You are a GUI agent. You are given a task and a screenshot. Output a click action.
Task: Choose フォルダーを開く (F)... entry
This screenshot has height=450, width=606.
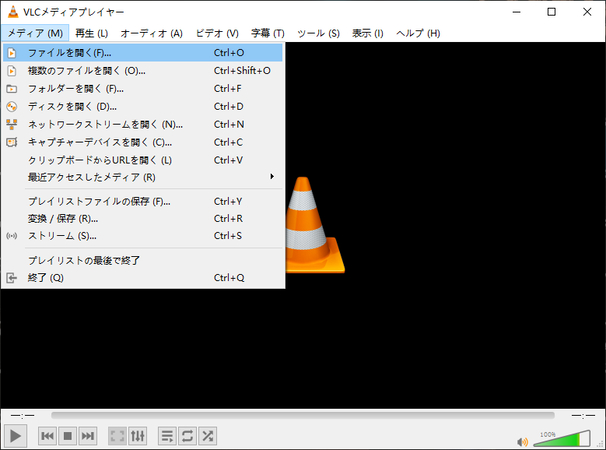pos(143,89)
